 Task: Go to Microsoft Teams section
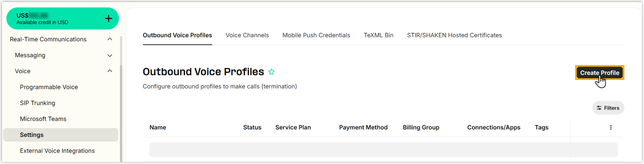tap(43, 119)
